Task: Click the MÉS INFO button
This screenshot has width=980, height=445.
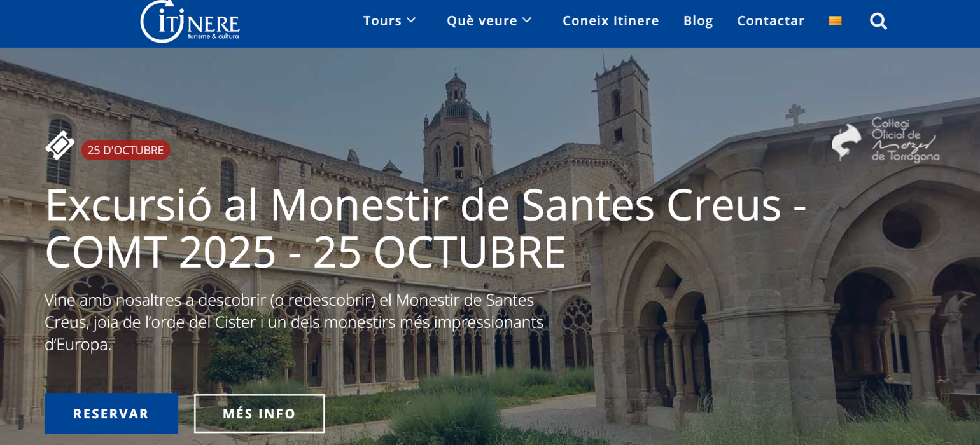Action: coord(260,413)
